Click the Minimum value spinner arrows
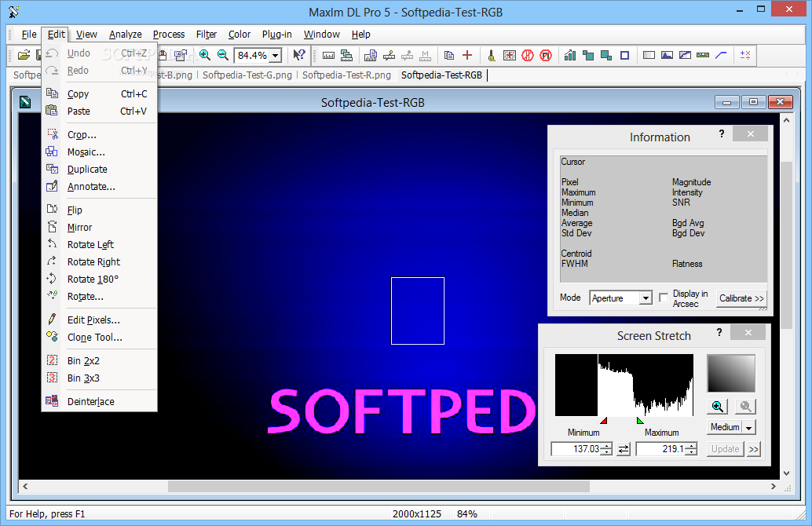This screenshot has height=526, width=812. pos(606,449)
